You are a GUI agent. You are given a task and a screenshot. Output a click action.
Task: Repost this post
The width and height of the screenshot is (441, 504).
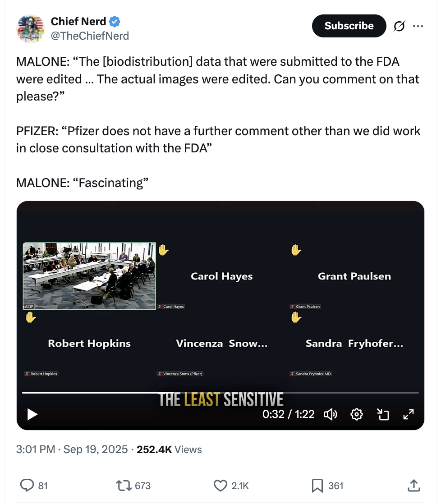tap(133, 486)
